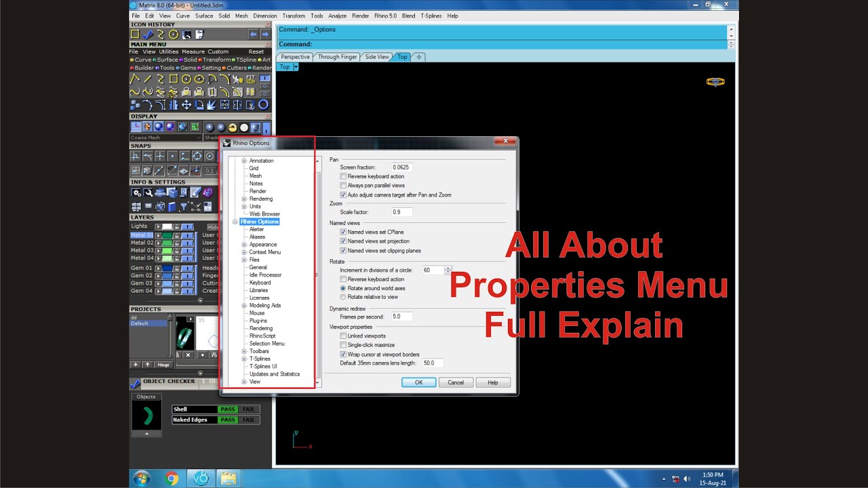Choose the Move tool with four arrows
The width and height of the screenshot is (868, 488).
click(x=186, y=105)
